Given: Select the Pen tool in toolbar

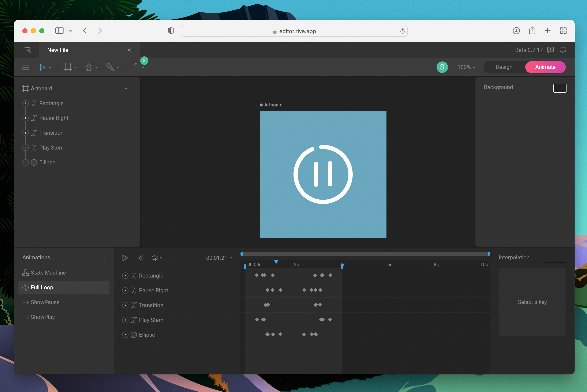Looking at the screenshot, I should click(89, 67).
